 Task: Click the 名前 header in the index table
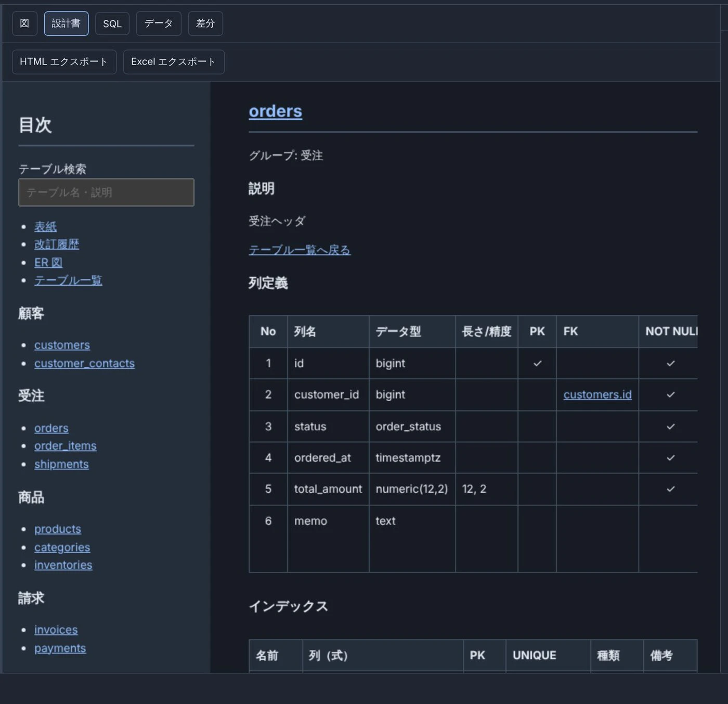pos(276,656)
